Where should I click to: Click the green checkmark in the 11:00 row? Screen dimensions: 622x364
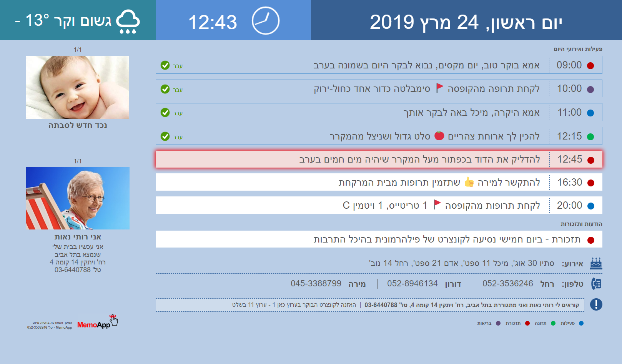(x=165, y=113)
